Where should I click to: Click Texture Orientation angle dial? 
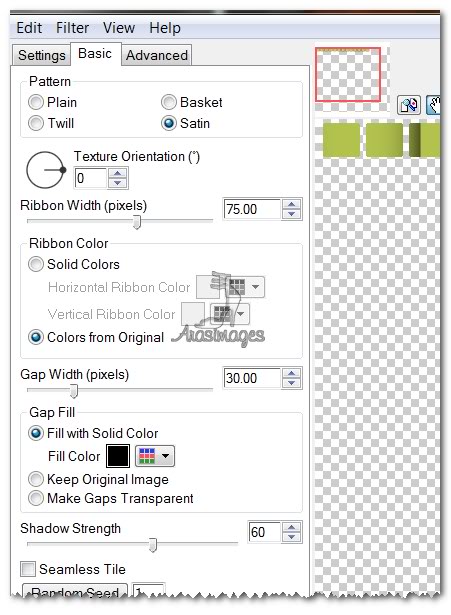pos(45,170)
